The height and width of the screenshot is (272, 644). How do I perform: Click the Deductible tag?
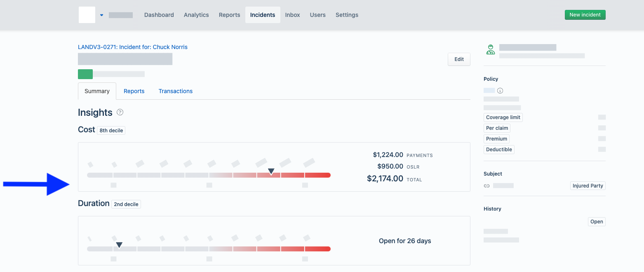coord(499,150)
